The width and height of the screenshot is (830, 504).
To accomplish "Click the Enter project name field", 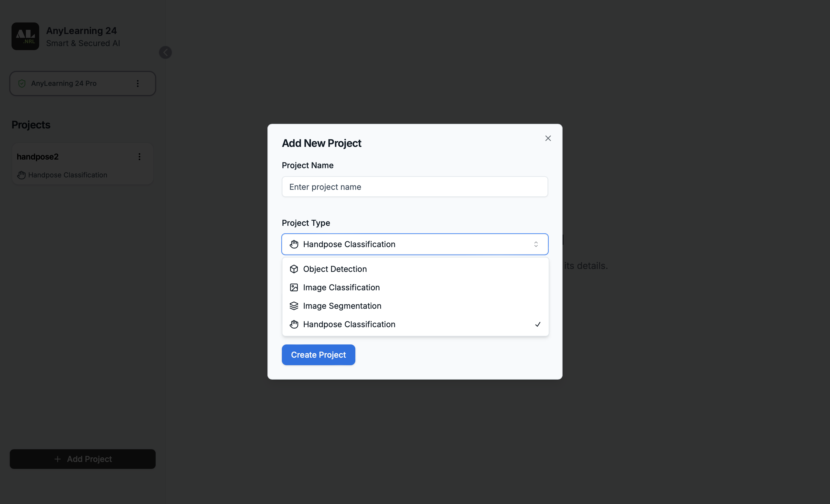I will 414,187.
